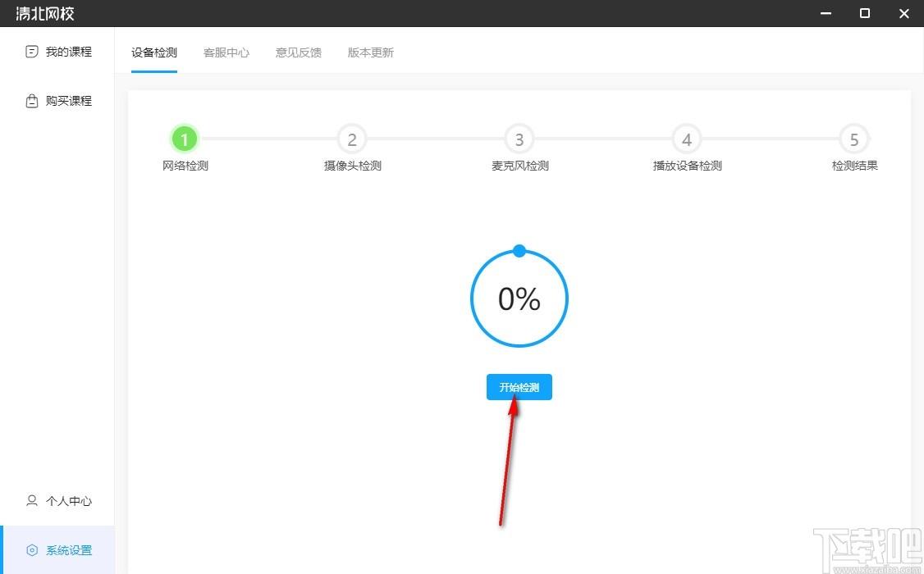
Task: Click the 网络检测 step label
Action: click(x=185, y=166)
